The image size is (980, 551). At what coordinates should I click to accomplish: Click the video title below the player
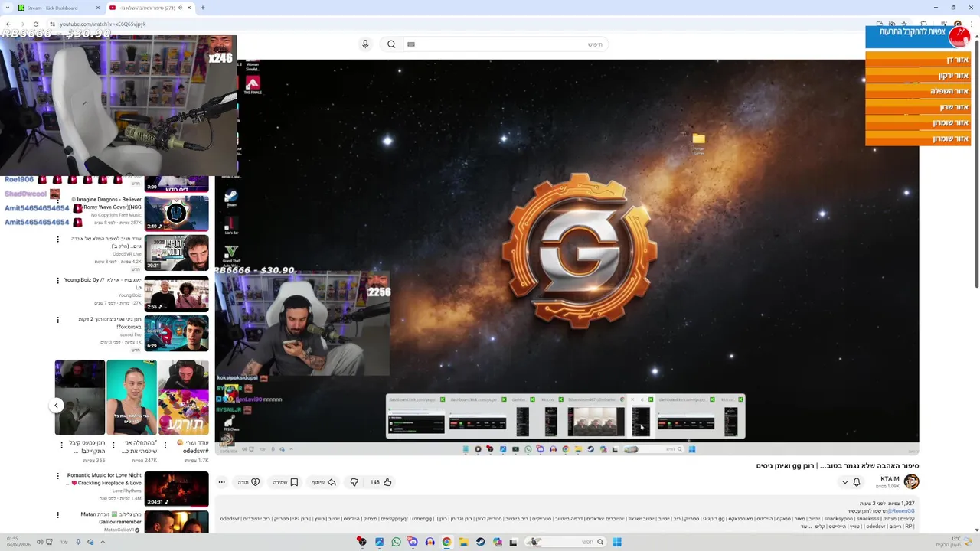point(838,465)
